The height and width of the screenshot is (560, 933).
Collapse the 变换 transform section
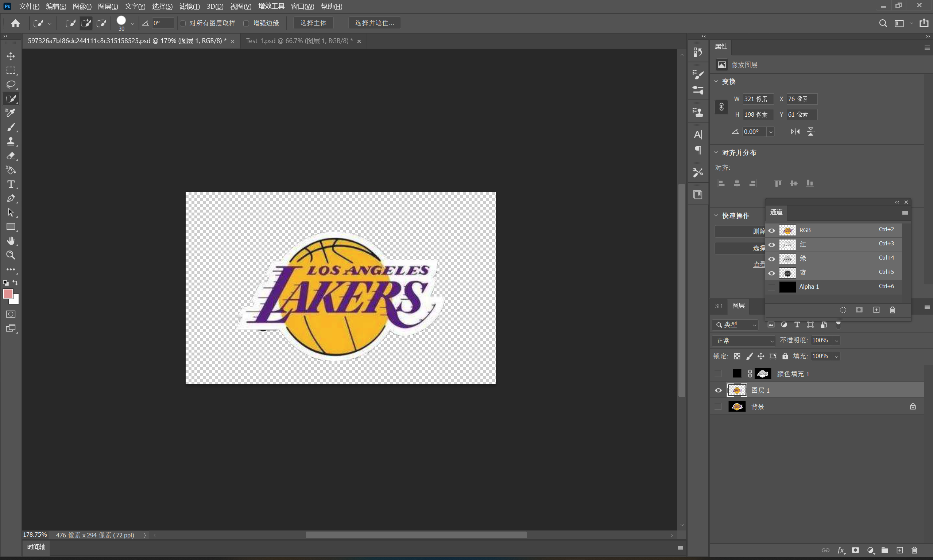[x=716, y=82]
